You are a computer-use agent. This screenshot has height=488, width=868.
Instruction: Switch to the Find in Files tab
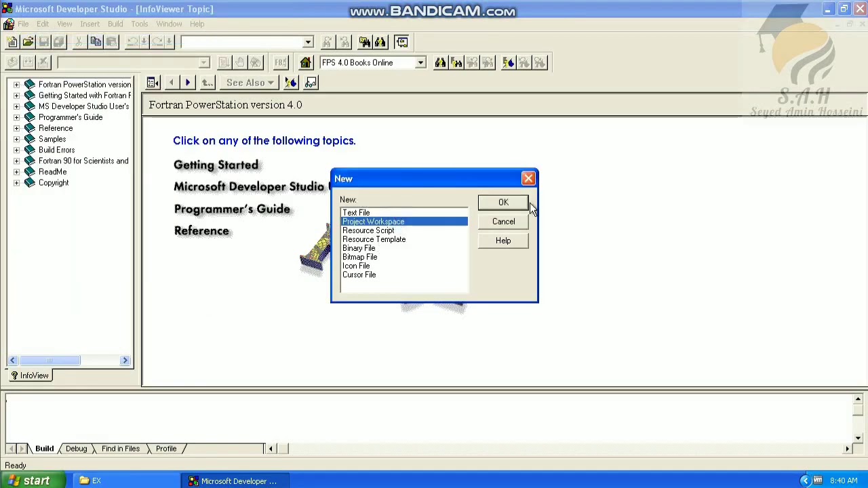coord(121,449)
